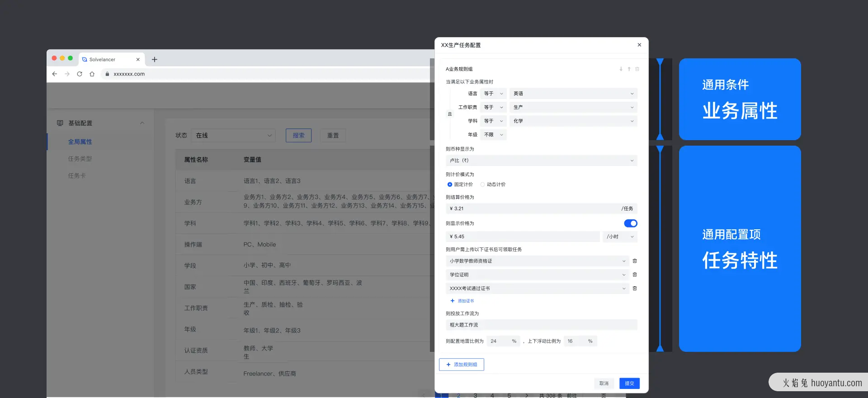This screenshot has height=398, width=868.
Task: Click the lock icon in the address bar
Action: click(x=107, y=74)
